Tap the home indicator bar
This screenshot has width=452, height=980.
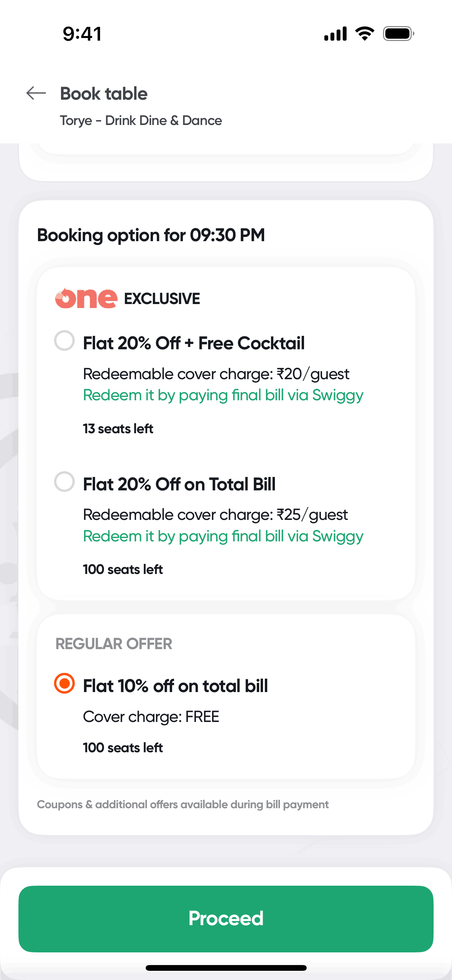(226, 968)
